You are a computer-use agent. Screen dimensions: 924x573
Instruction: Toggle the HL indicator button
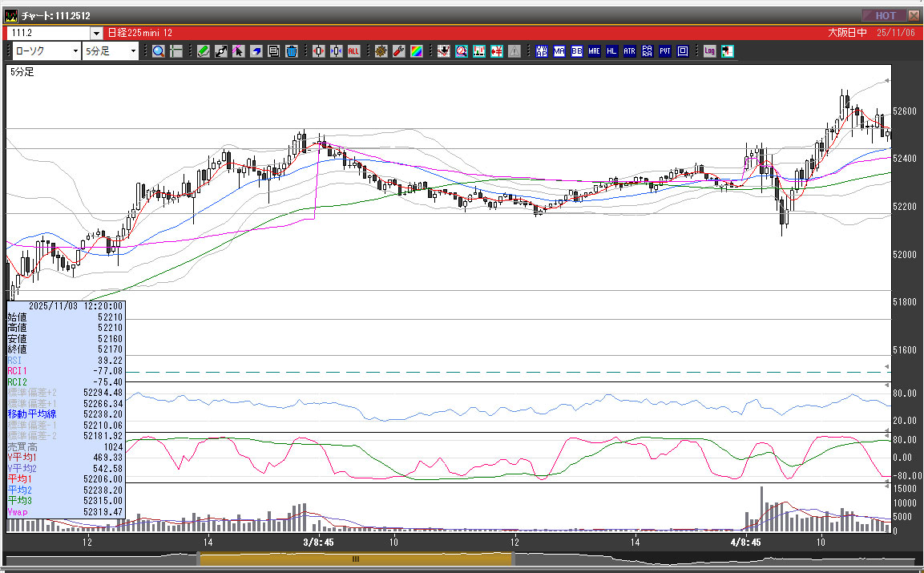(612, 51)
